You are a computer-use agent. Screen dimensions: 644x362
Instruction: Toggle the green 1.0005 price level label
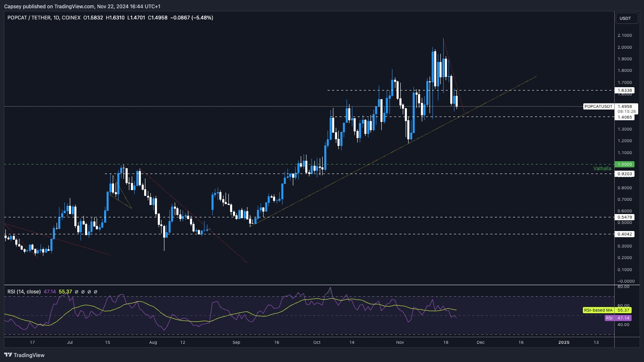(x=625, y=164)
